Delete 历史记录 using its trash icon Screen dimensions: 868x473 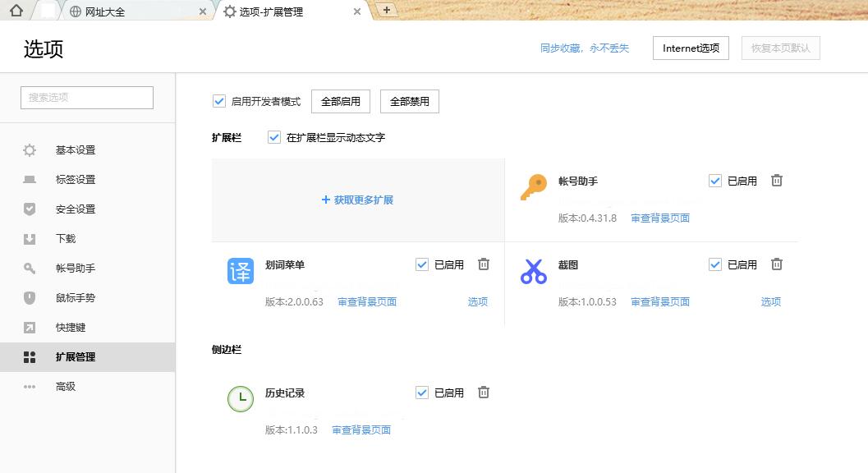tap(484, 393)
